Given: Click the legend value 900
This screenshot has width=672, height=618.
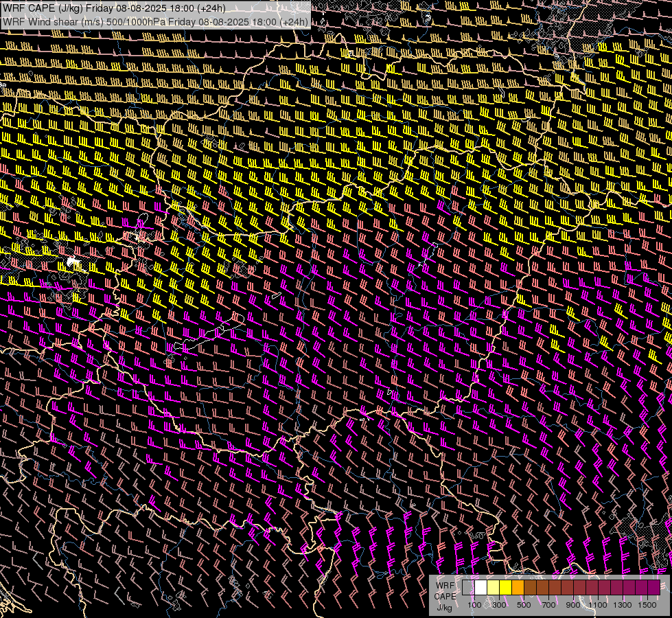Looking at the screenshot, I should coord(573,605).
